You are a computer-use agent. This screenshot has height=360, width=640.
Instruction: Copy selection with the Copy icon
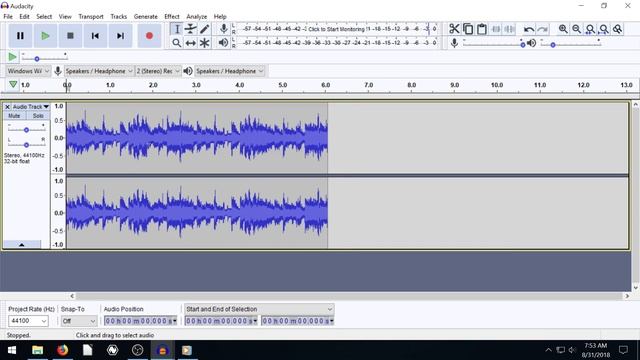pos(468,29)
